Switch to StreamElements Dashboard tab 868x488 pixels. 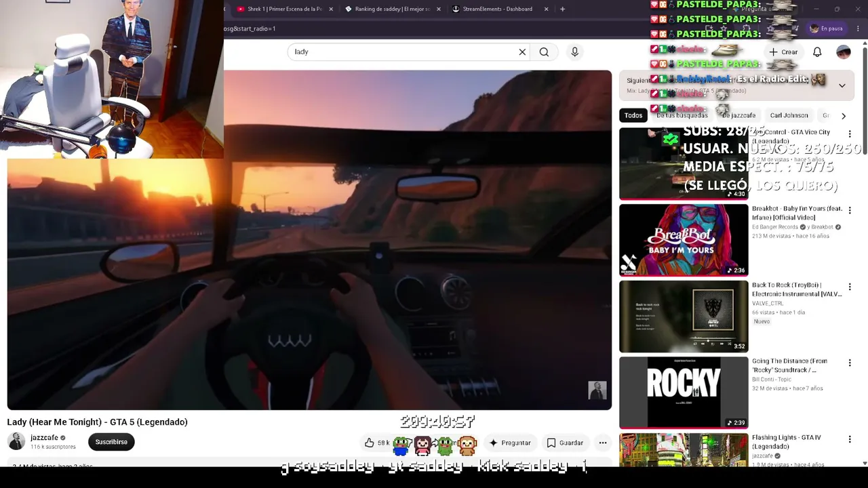click(x=500, y=9)
